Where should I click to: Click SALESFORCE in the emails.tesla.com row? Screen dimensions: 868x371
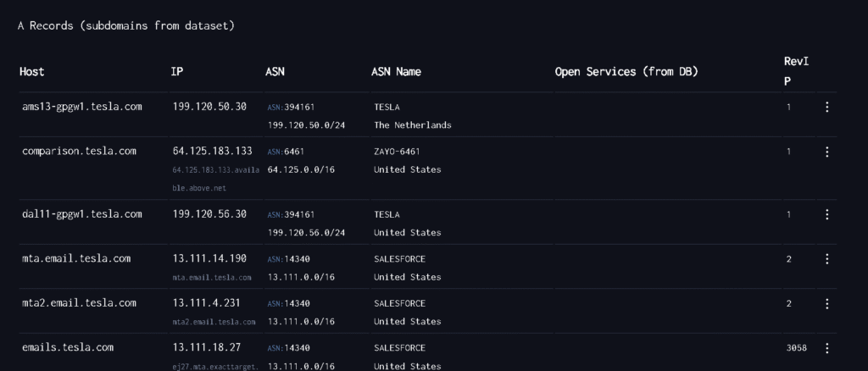click(x=400, y=348)
